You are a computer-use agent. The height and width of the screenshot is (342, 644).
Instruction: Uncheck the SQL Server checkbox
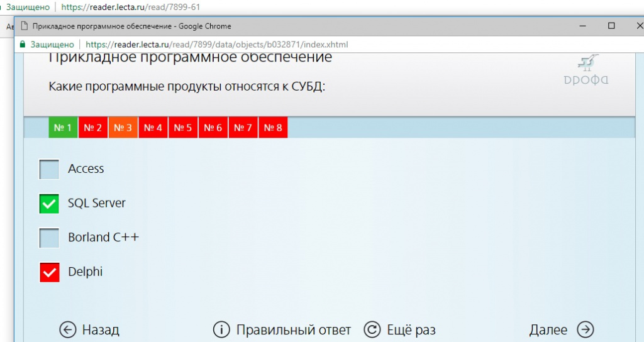(x=49, y=204)
